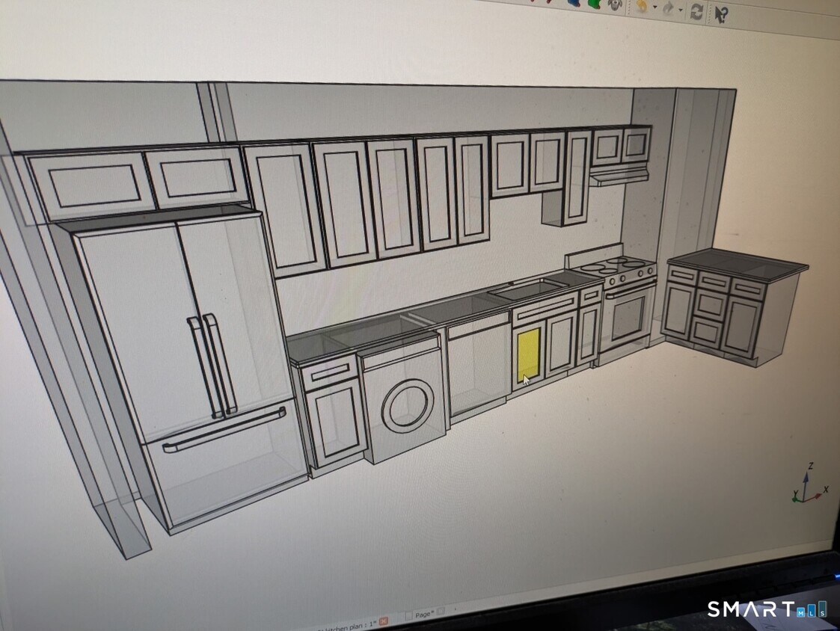Screen dimensions: 840x631
Task: Close the kitchen plan : 1 tab
Action: (x=384, y=621)
